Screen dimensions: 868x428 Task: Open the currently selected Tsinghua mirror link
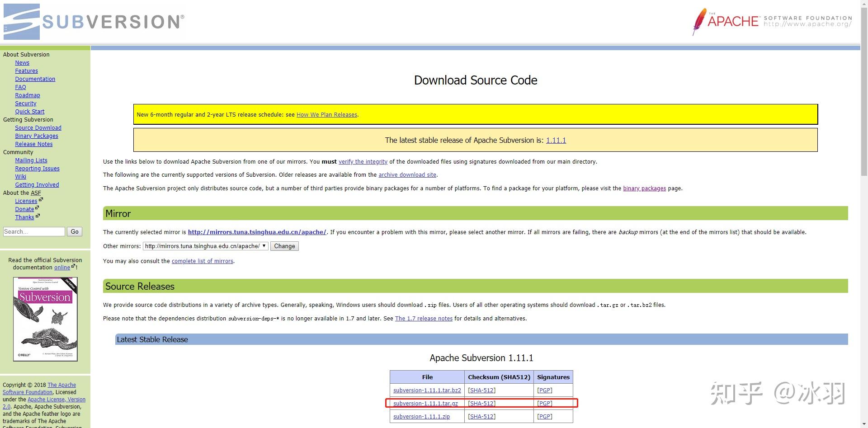coord(257,232)
